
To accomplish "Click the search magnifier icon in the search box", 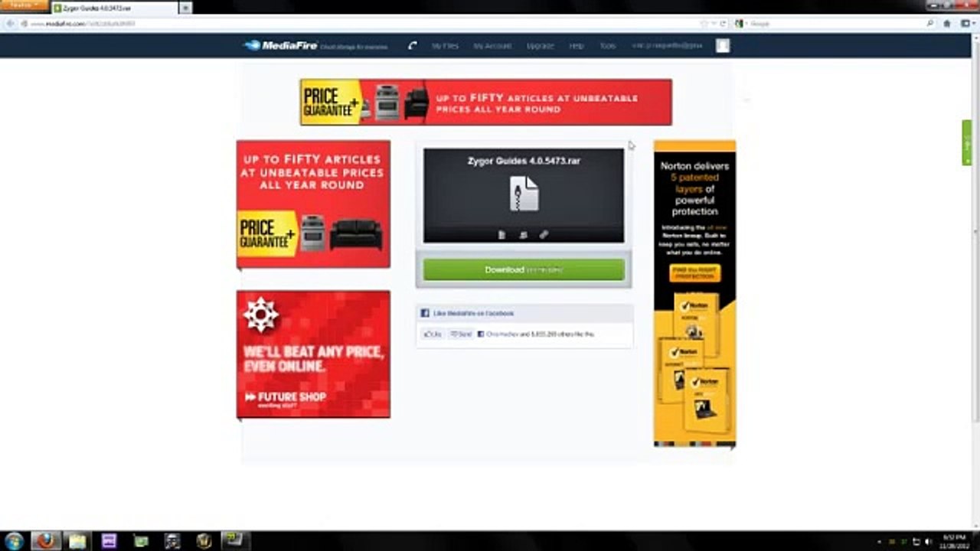I will pos(930,24).
